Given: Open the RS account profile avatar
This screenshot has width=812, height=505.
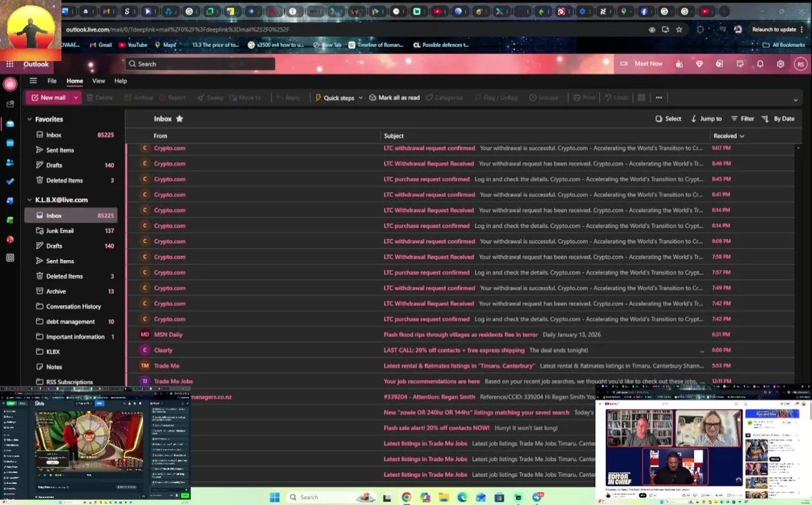Looking at the screenshot, I should [801, 64].
